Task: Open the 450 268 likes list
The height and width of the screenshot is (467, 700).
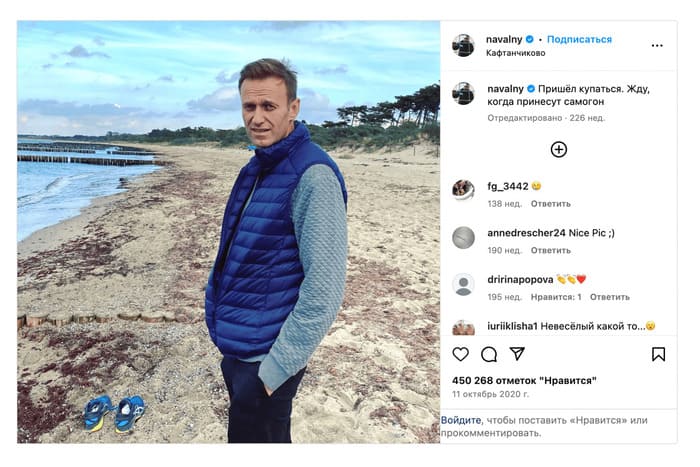Action: point(524,380)
